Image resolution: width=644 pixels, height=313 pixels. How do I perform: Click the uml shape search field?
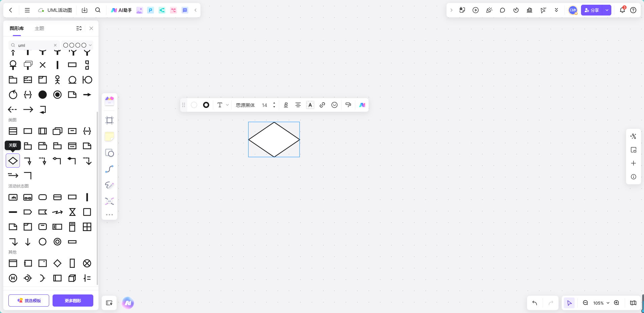(x=34, y=45)
